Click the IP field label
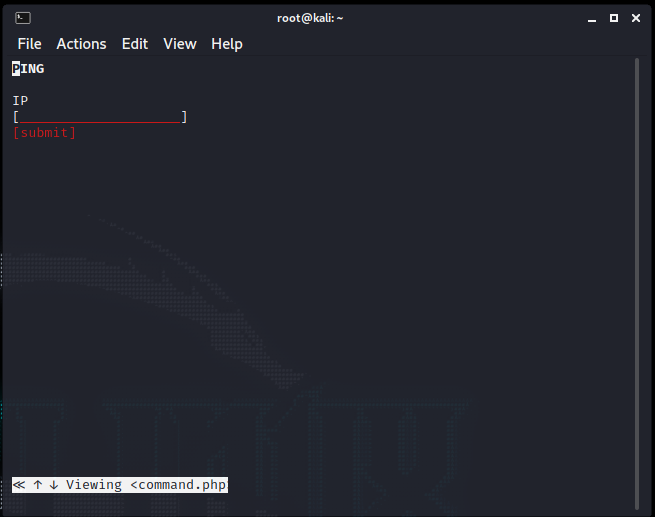Viewport: 655px width, 517px height. coord(20,101)
